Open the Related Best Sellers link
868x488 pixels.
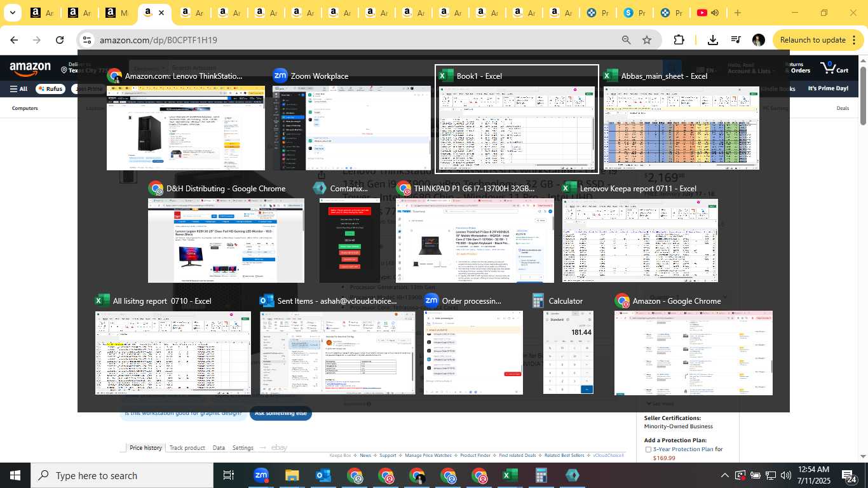coord(564,456)
